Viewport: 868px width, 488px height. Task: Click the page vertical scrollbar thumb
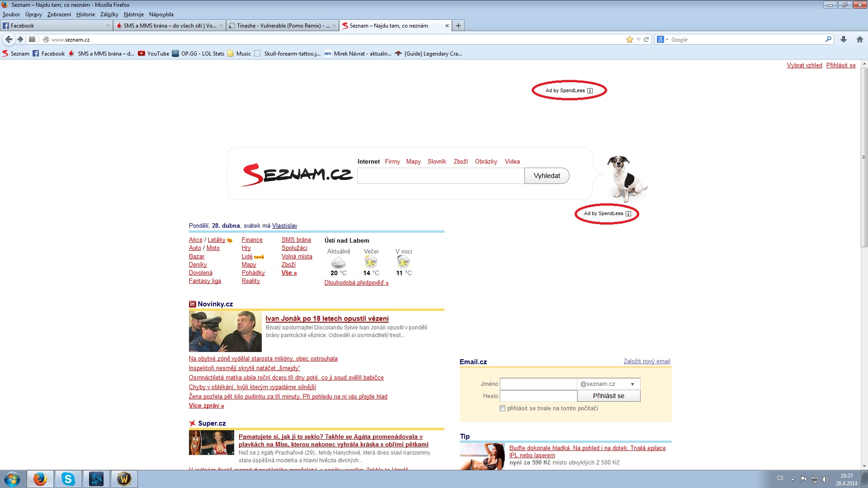pos(864,157)
